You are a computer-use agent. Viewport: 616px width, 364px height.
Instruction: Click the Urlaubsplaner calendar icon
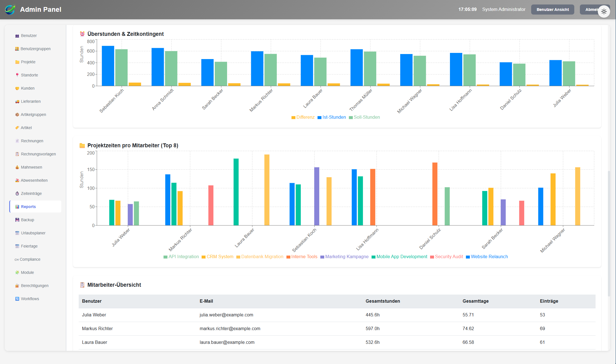click(x=17, y=233)
